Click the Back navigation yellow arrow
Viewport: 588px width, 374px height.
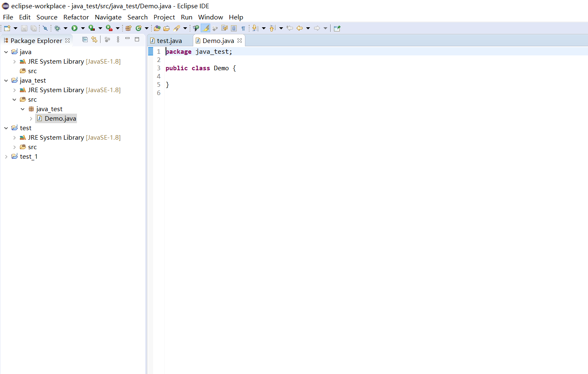point(300,28)
